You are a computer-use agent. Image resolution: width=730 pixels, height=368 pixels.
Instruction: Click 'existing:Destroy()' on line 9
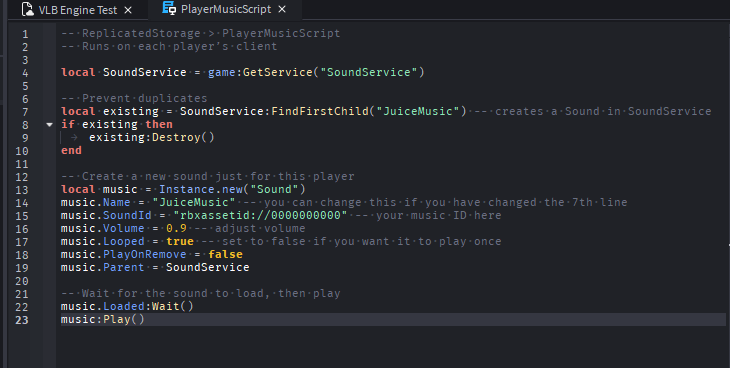point(152,137)
